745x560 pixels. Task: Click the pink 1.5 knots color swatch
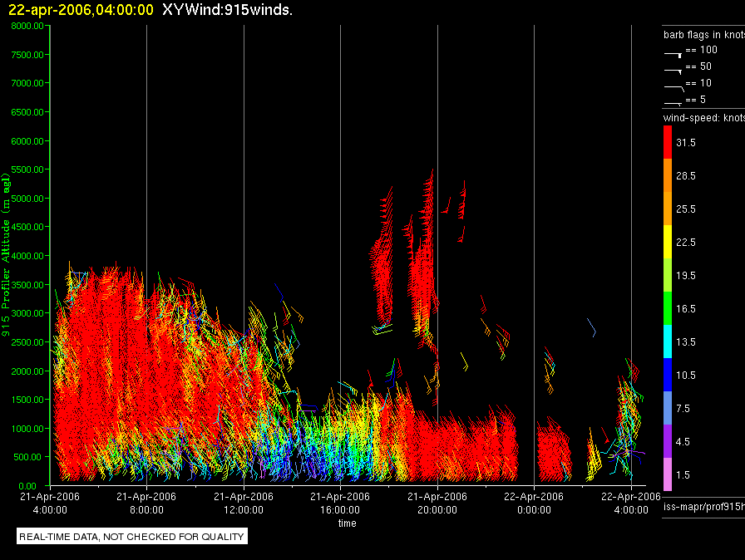point(668,474)
